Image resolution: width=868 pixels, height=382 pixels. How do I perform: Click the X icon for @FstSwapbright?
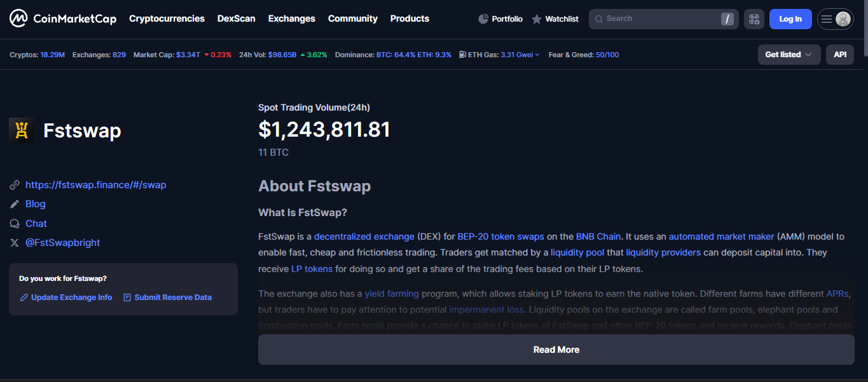[x=15, y=243]
